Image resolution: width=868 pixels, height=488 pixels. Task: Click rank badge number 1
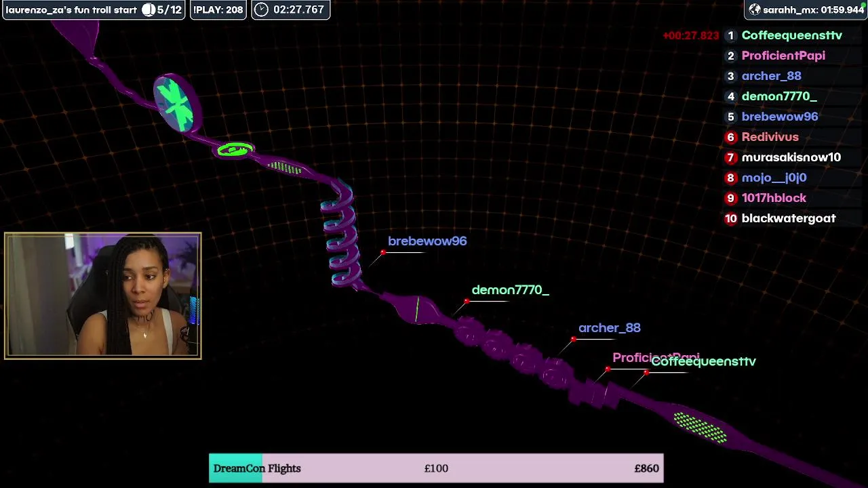730,35
